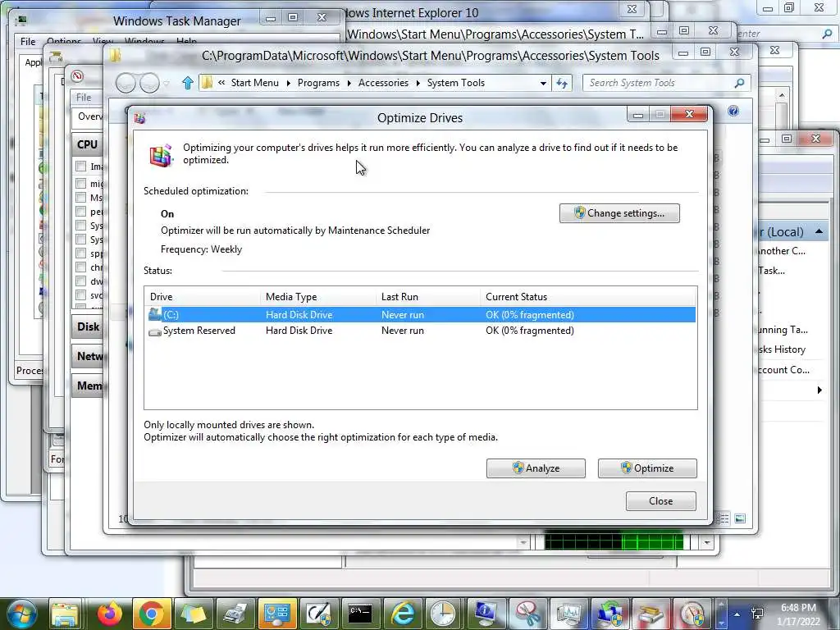Click the Close button in Optimize Drives
This screenshot has height=630, width=840.
(x=661, y=501)
